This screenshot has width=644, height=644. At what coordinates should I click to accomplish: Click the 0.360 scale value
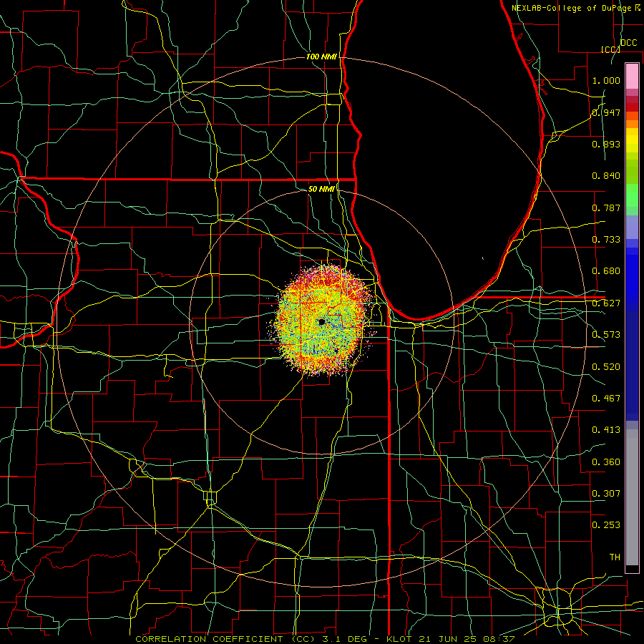[606, 462]
